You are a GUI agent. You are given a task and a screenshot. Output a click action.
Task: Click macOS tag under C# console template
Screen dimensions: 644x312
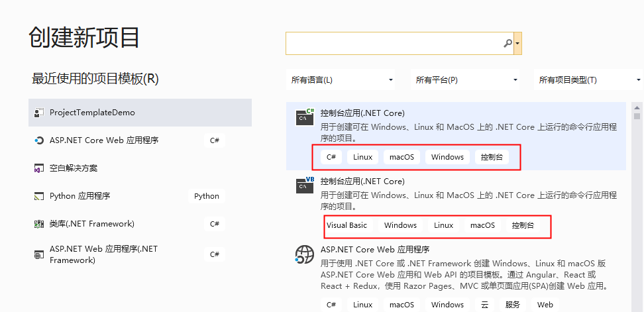(402, 157)
